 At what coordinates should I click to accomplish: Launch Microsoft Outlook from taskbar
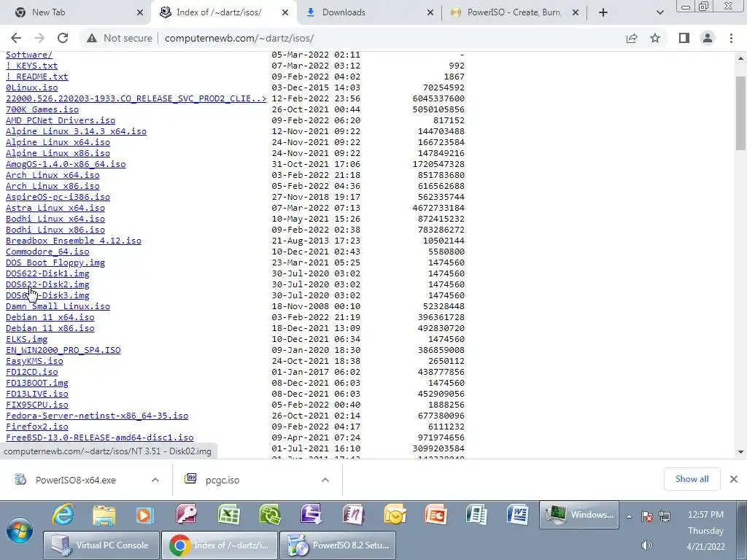click(395, 516)
